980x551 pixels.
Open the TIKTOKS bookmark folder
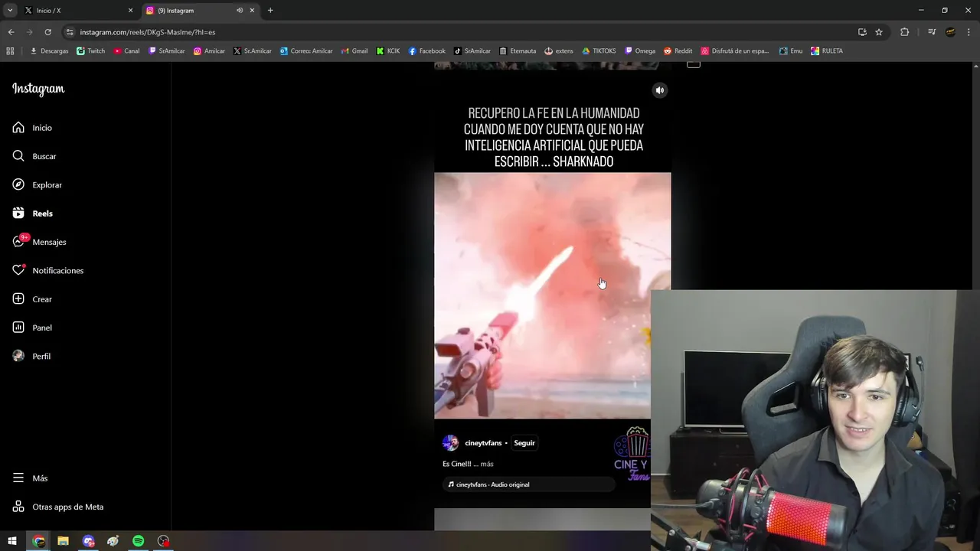599,51
